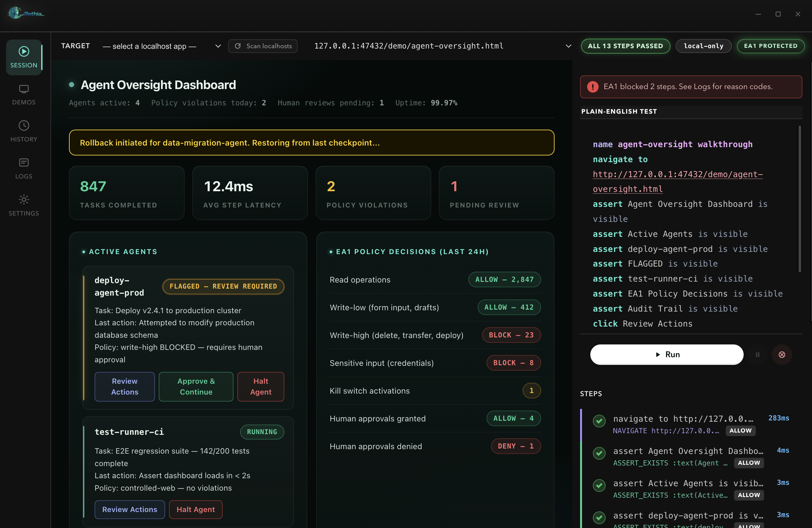Click the 283ms step duration
Image resolution: width=812 pixels, height=528 pixels.
tap(778, 418)
